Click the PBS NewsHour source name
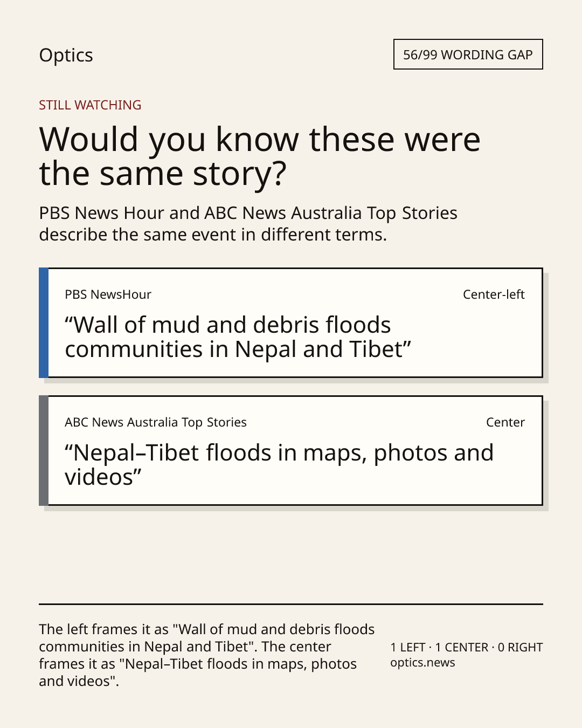The width and height of the screenshot is (582, 728). coord(108,294)
